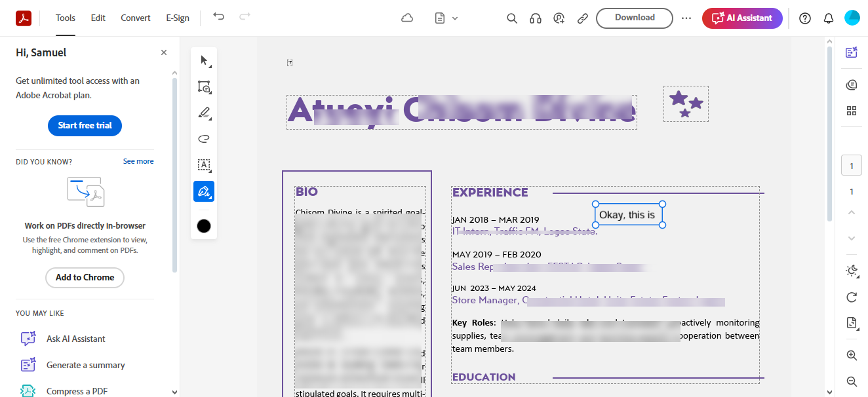
Task: Select the arrow selection tool
Action: click(204, 61)
